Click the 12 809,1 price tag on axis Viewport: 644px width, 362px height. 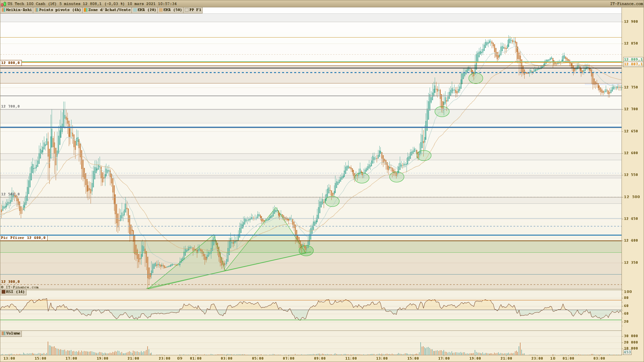pyautogui.click(x=633, y=59)
